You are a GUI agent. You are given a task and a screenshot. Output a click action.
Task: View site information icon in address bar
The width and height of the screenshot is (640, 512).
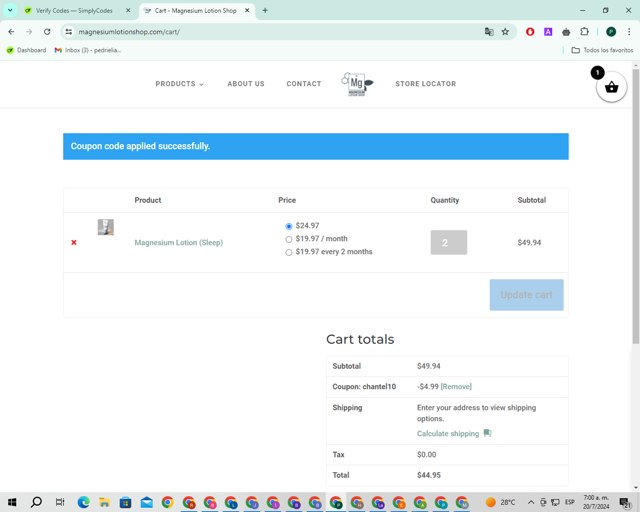[69, 32]
